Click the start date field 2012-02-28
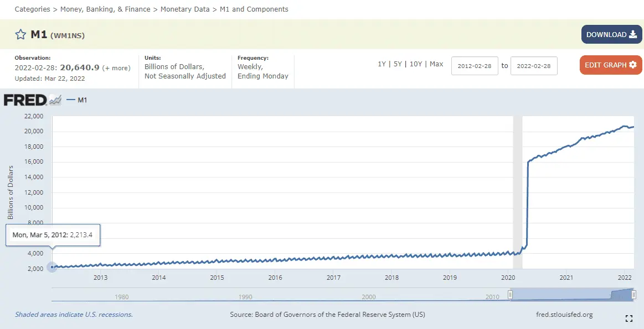The image size is (644, 329). 475,66
